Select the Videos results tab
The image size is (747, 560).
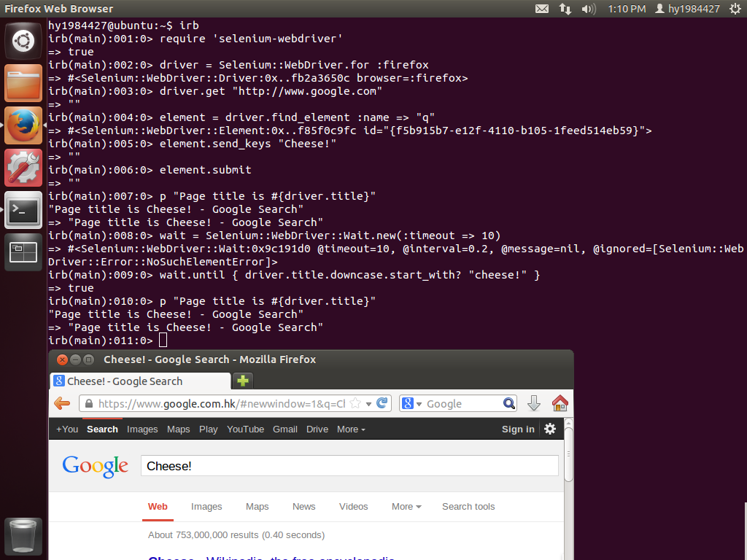tap(354, 507)
